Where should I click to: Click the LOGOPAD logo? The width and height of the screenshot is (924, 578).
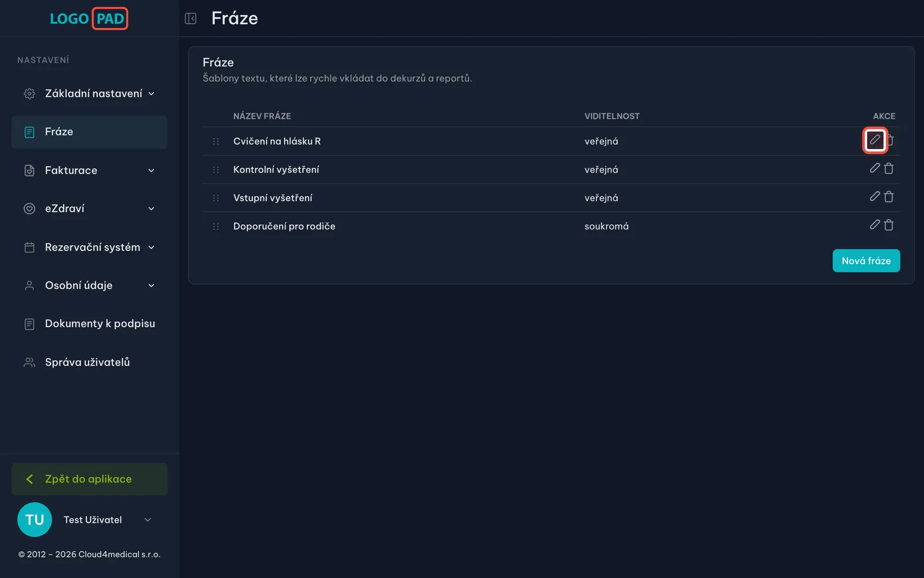pos(89,19)
